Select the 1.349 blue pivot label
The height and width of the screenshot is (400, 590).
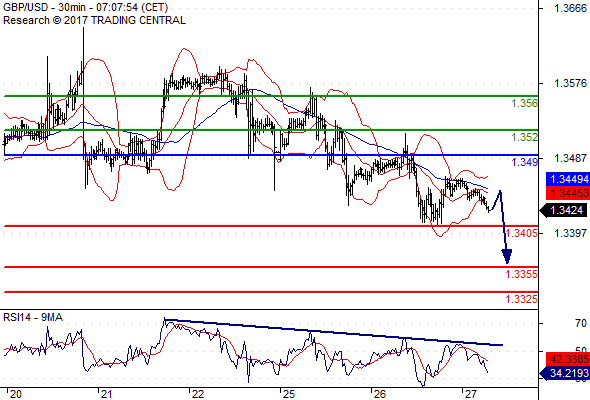click(524, 162)
